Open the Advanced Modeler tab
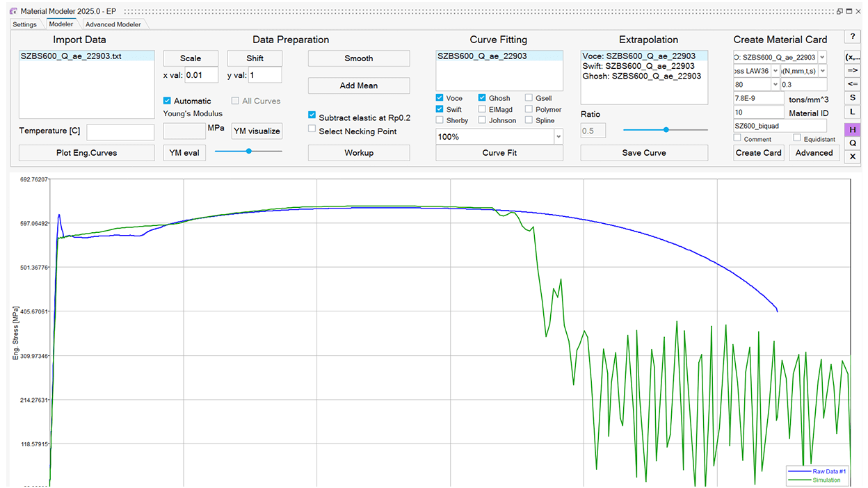 tap(113, 24)
